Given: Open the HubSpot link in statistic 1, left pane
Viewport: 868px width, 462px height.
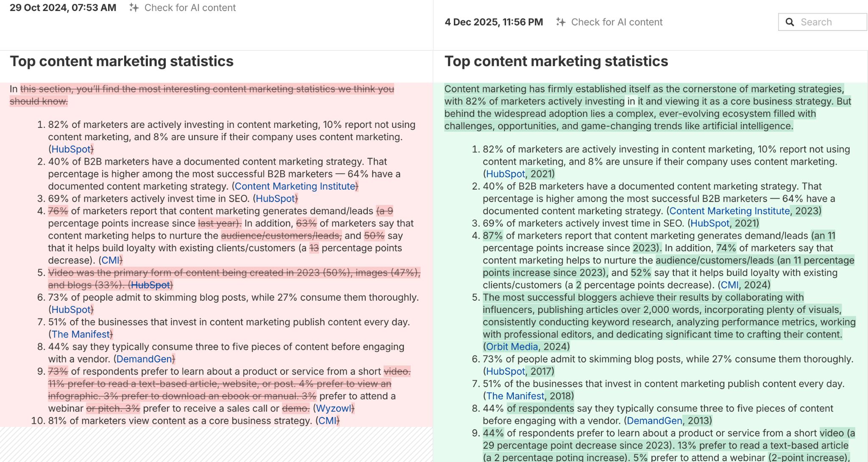Looking at the screenshot, I should pyautogui.click(x=70, y=149).
